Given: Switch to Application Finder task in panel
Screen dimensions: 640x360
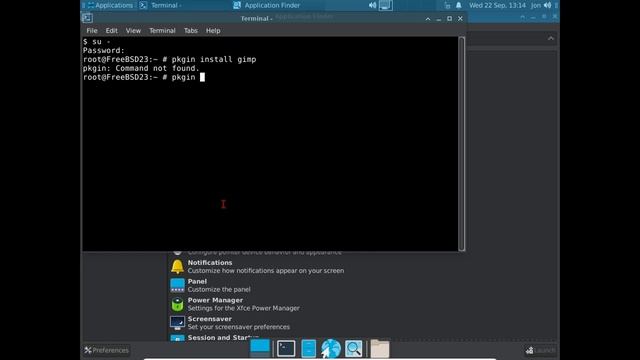Looking at the screenshot, I should point(267,5).
